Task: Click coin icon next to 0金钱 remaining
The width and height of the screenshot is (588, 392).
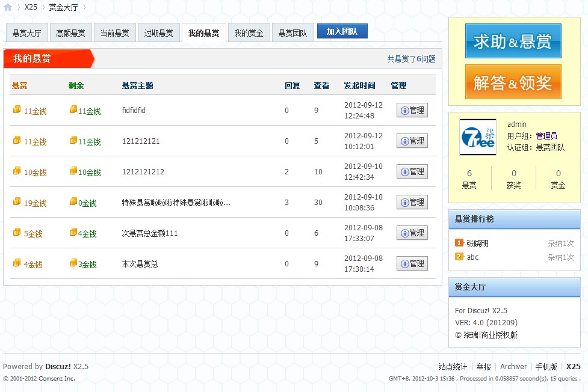Action: 73,202
